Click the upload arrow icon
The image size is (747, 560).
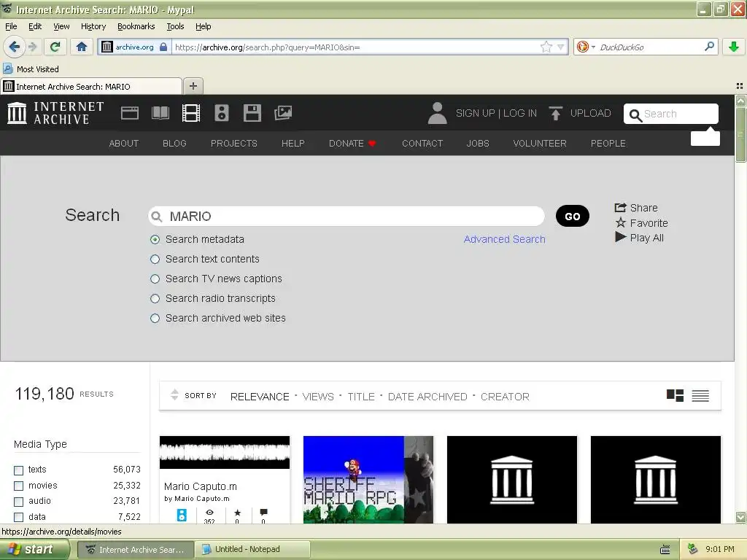pos(555,113)
